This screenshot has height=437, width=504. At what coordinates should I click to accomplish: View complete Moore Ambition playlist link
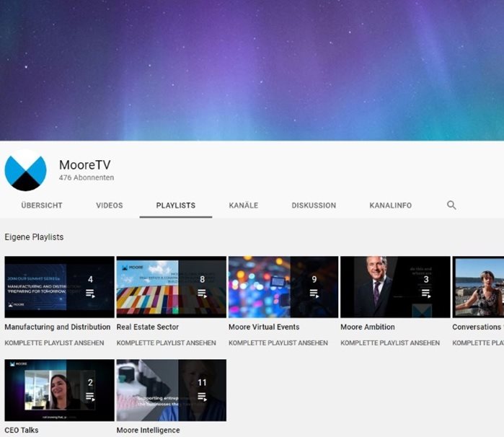390,343
